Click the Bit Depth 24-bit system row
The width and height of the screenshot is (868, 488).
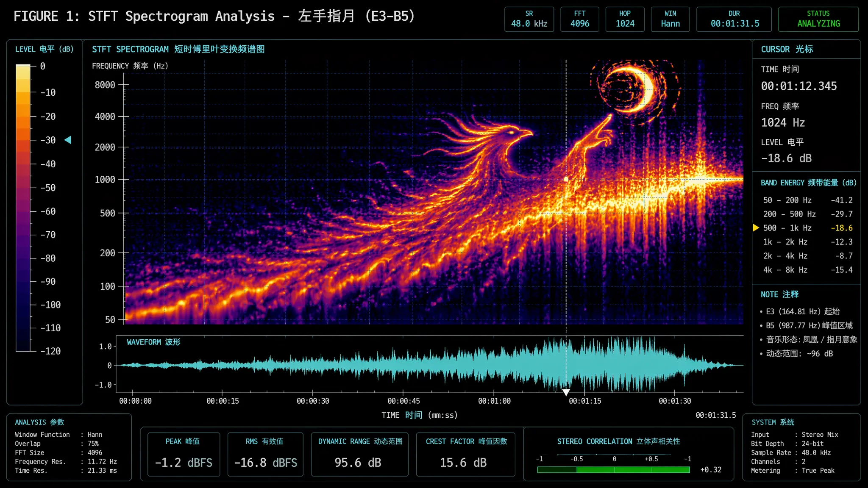pyautogui.click(x=787, y=444)
